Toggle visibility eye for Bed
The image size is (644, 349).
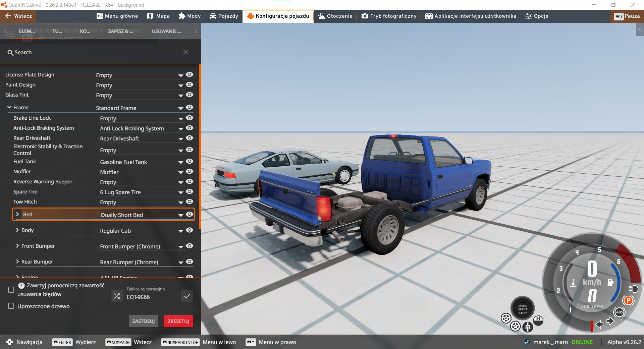pyautogui.click(x=190, y=214)
